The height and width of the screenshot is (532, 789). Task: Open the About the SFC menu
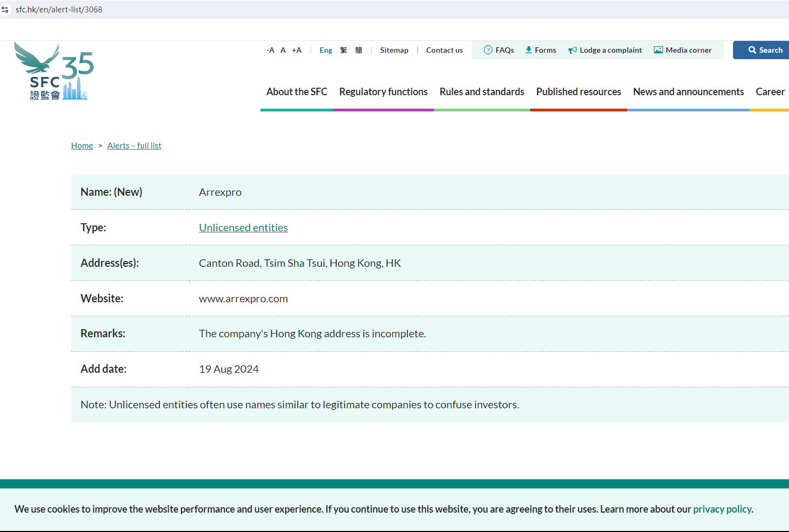[x=297, y=92]
